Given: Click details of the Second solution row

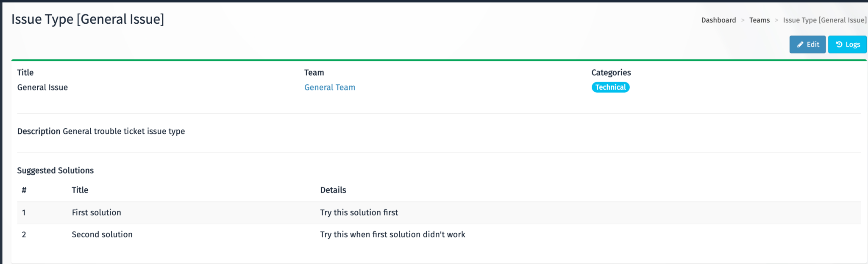Looking at the screenshot, I should pos(392,235).
